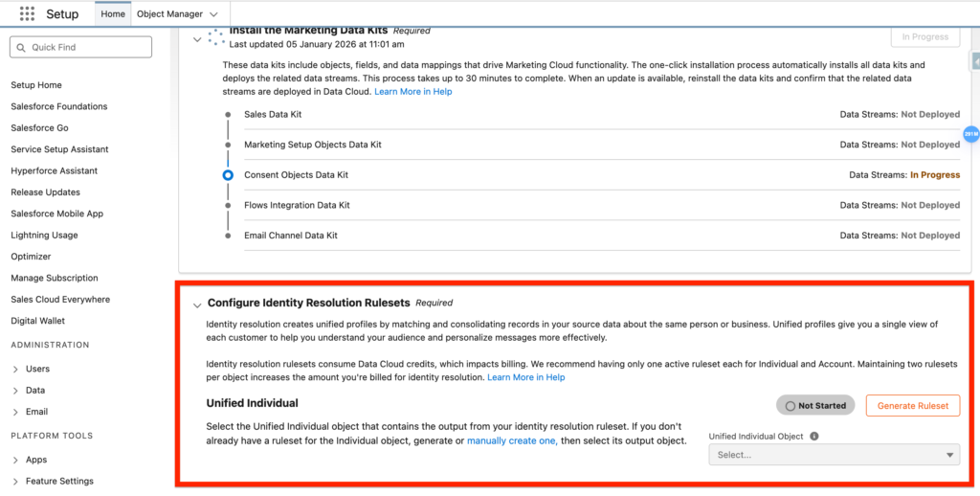Follow the manually create one link
980x496 pixels.
[x=511, y=440]
